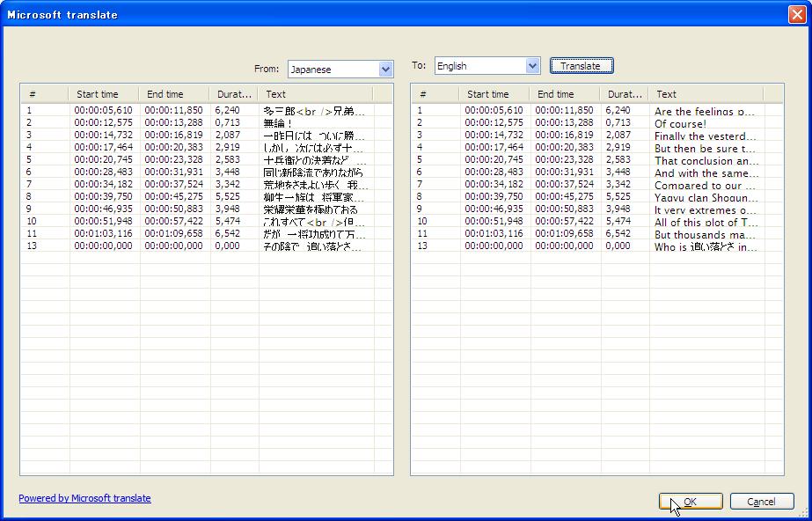Select left table start time 00:00:14,732
This screenshot has height=521, width=812.
tap(103, 136)
